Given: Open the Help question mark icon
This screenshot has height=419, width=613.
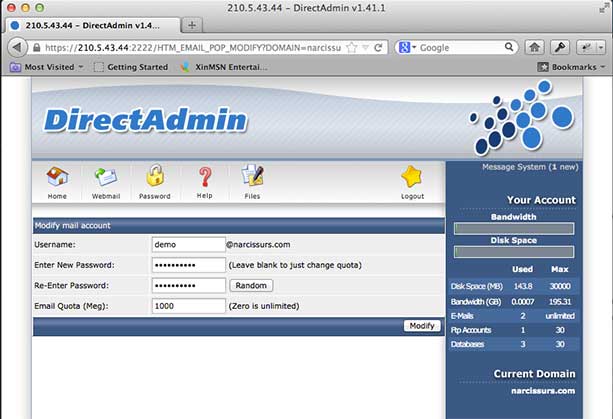Looking at the screenshot, I should (x=204, y=177).
